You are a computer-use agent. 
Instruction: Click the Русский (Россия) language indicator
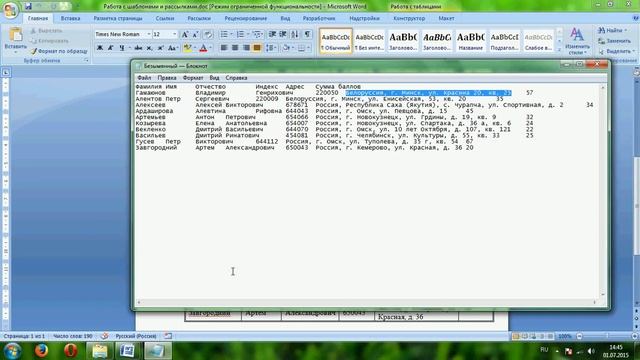click(x=136, y=336)
